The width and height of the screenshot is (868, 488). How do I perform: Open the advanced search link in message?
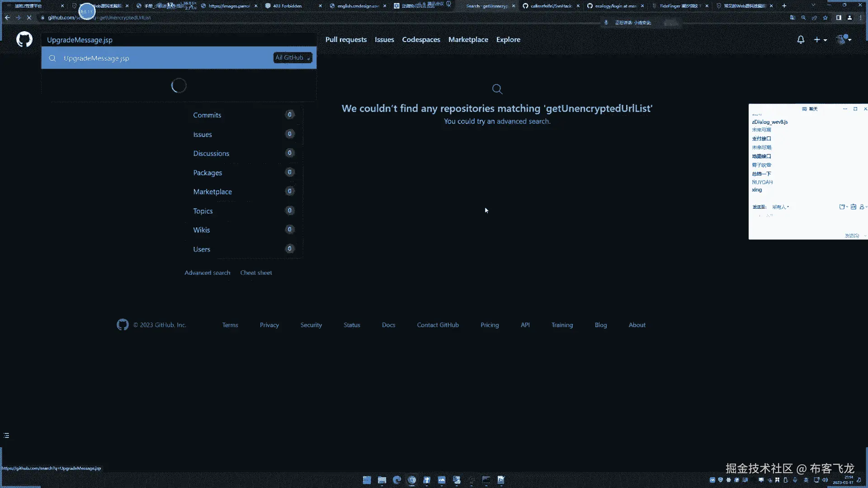523,121
